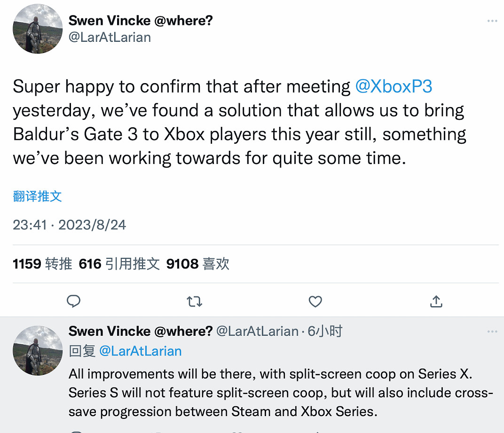The height and width of the screenshot is (433, 504).
Task: Like the tweet with the heart icon
Action: (x=315, y=301)
